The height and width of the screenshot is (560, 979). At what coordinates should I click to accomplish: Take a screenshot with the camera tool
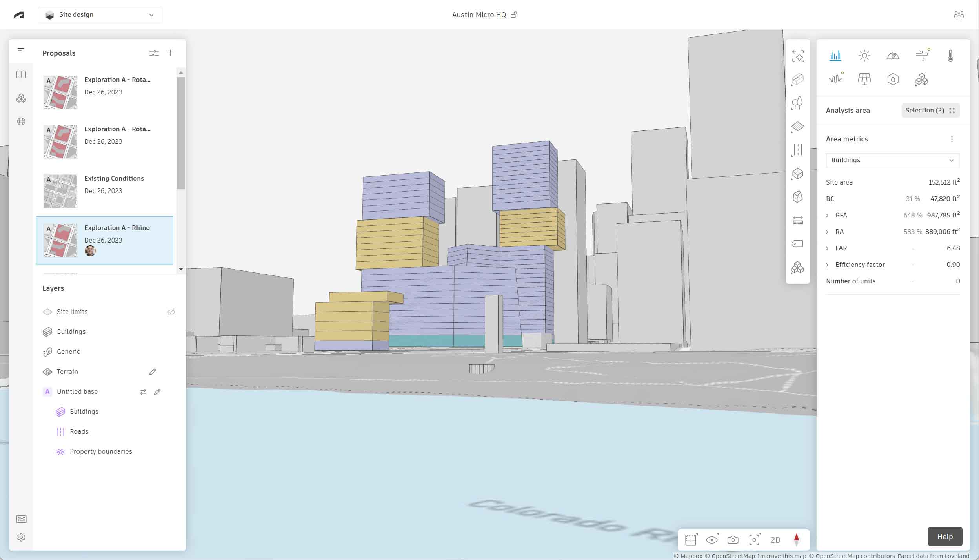(732, 540)
